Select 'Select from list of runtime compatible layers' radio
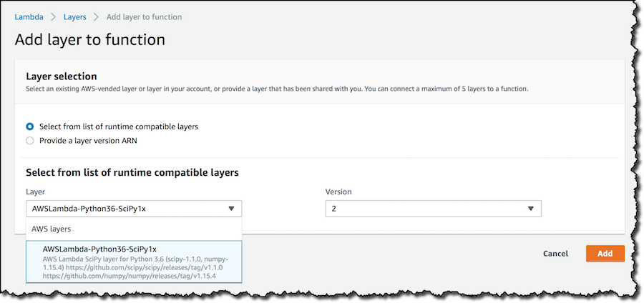 tap(30, 126)
